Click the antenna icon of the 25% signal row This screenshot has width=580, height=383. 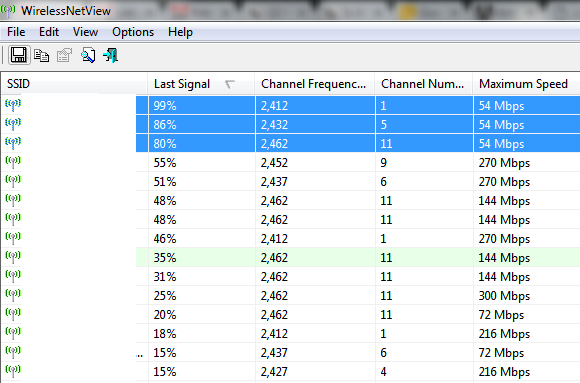pos(13,295)
